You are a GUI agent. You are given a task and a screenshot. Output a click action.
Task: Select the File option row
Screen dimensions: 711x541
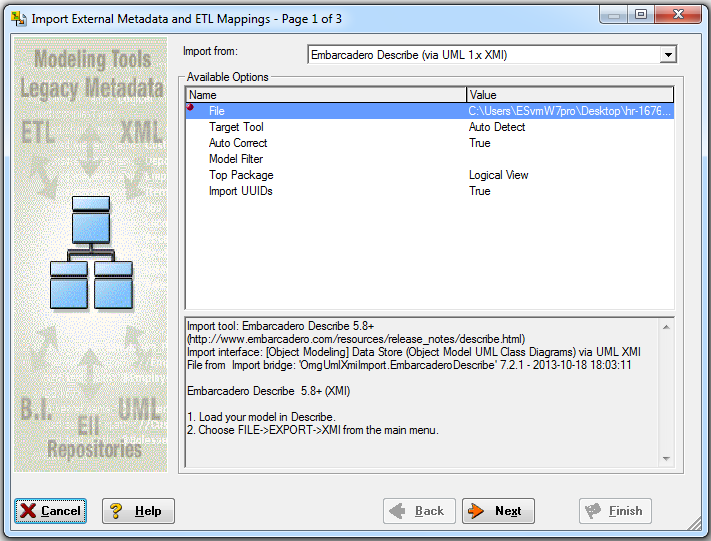429,111
